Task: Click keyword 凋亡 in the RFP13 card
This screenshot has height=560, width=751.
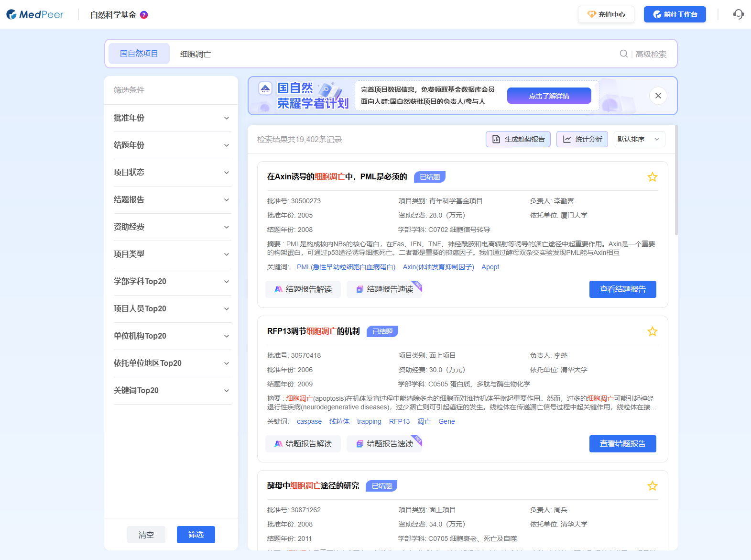Action: [424, 421]
